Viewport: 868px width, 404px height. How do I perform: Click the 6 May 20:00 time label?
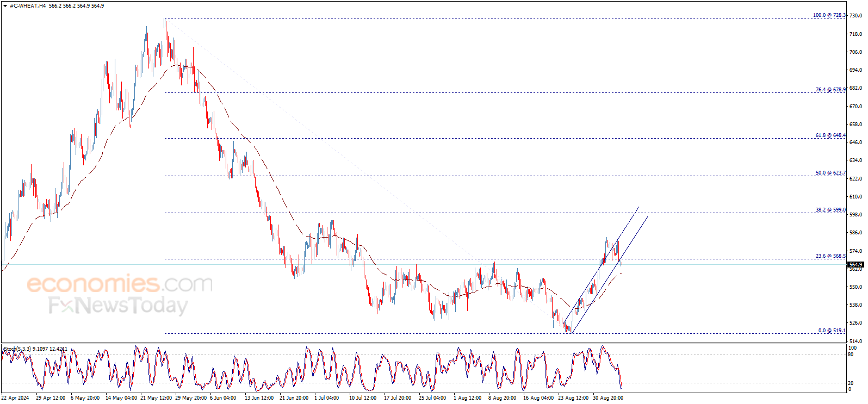tap(85, 398)
